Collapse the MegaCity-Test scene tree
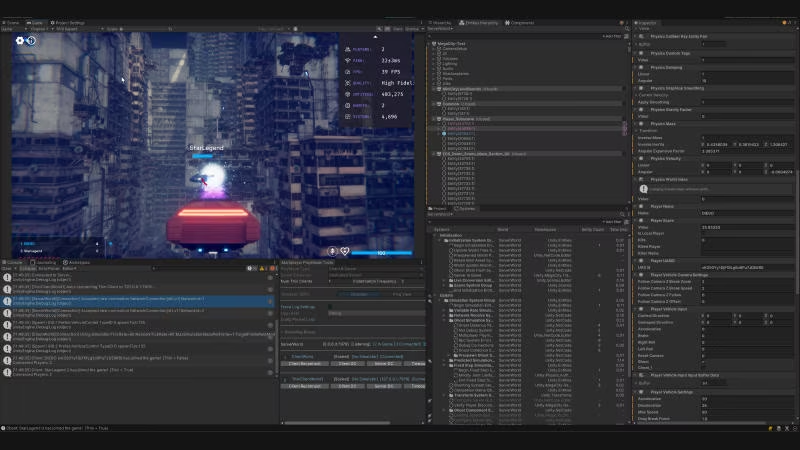Image resolution: width=800 pixels, height=450 pixels. coord(431,43)
